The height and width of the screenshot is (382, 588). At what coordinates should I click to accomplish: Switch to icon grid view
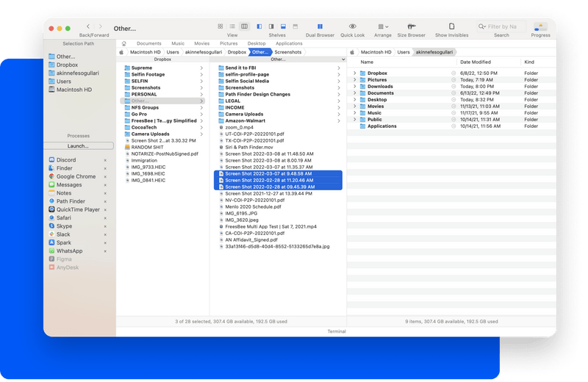click(x=220, y=26)
